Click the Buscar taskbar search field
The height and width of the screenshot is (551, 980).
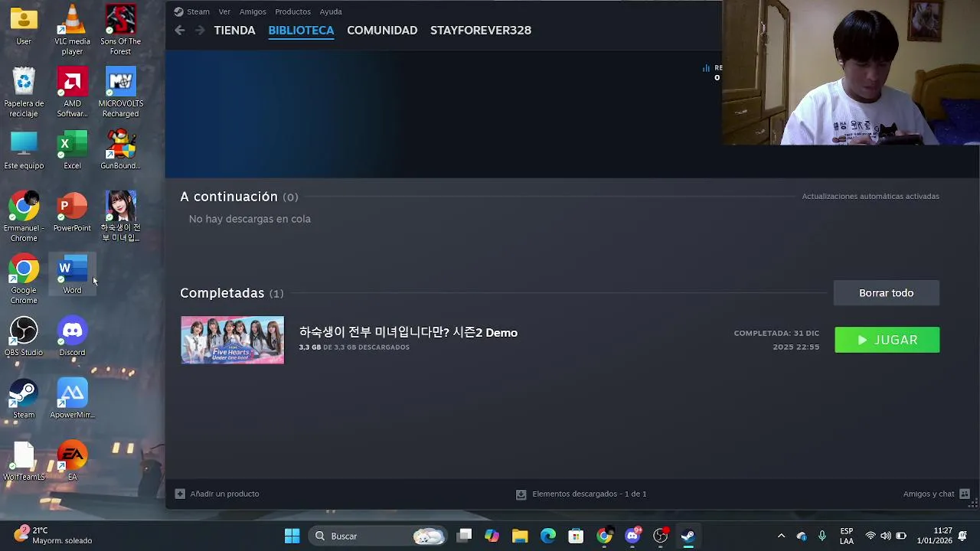tap(378, 536)
